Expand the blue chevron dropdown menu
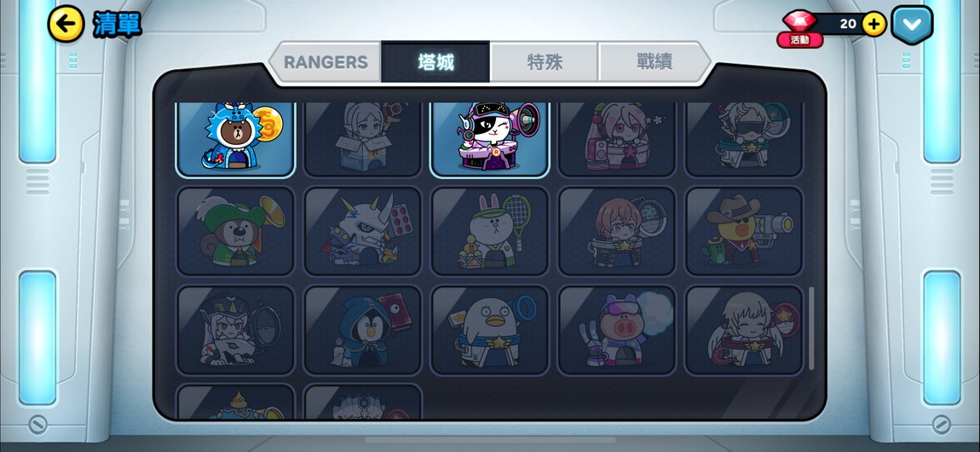Viewport: 980px width, 452px height. point(912,25)
